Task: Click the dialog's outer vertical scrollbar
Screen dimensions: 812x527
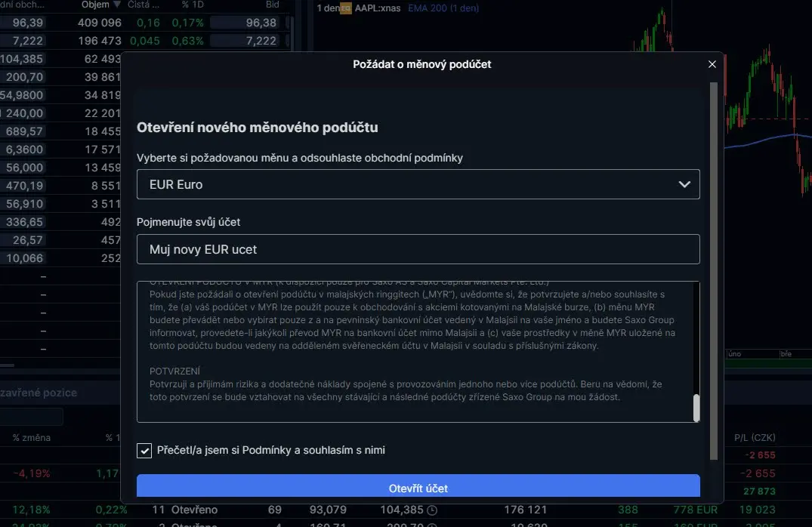Action: point(714,272)
